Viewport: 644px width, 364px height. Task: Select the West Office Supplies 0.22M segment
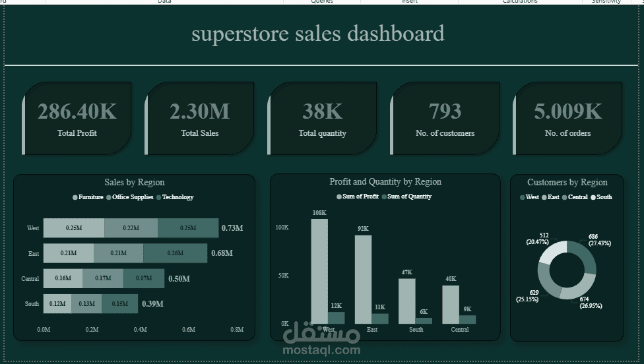(131, 228)
